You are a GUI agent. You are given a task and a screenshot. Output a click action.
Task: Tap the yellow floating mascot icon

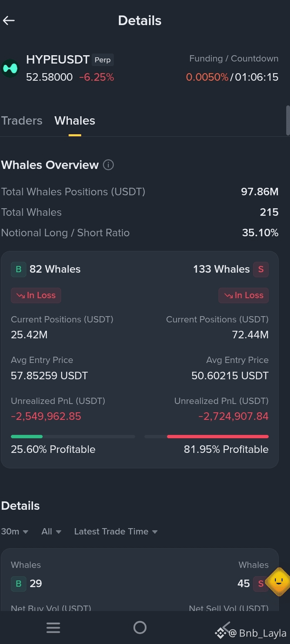point(278,581)
